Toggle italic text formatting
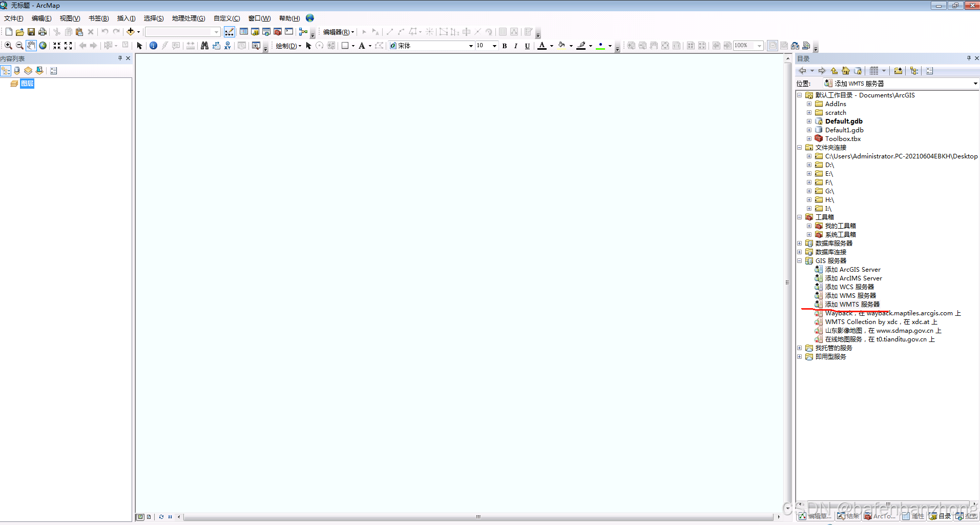 516,46
